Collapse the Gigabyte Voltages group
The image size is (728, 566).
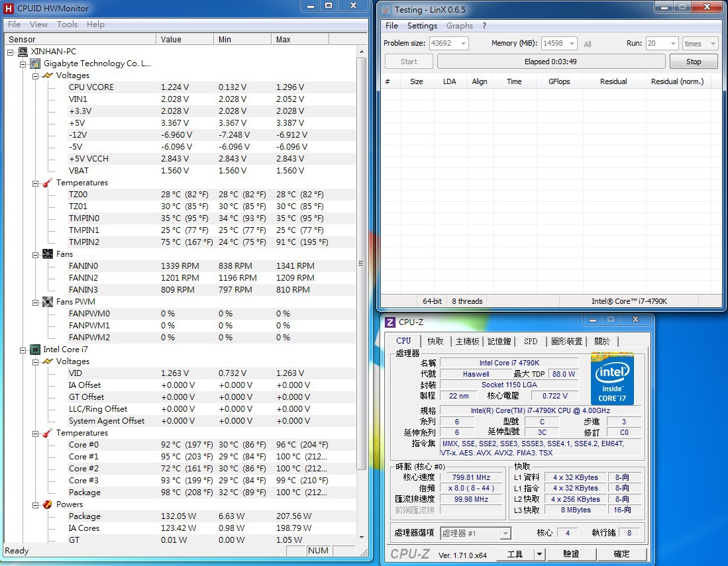35,76
